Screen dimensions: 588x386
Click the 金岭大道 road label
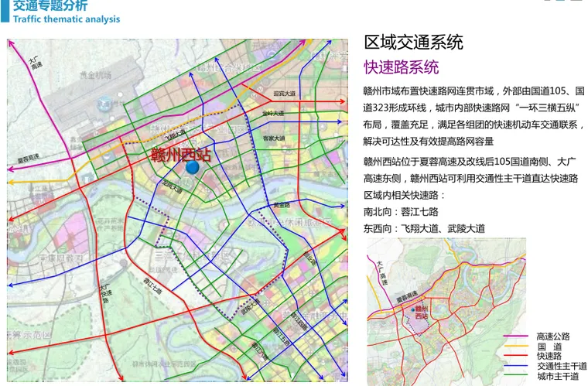pos(273,113)
